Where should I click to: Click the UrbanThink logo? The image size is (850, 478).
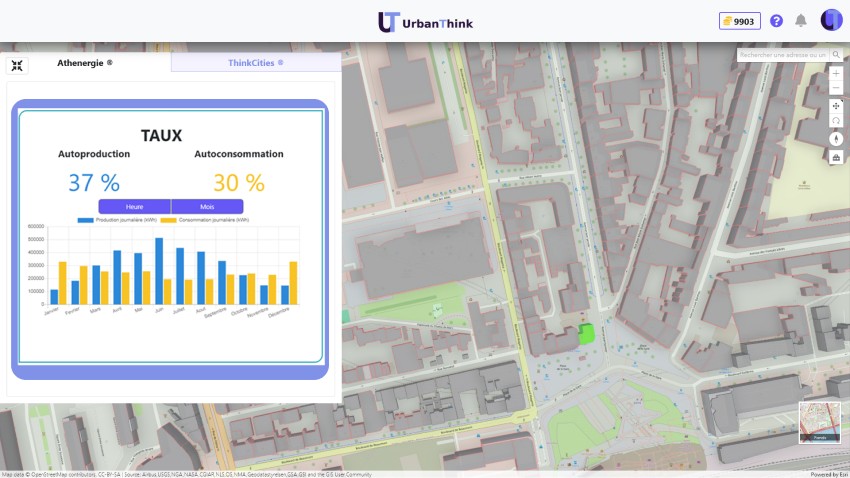(x=426, y=22)
